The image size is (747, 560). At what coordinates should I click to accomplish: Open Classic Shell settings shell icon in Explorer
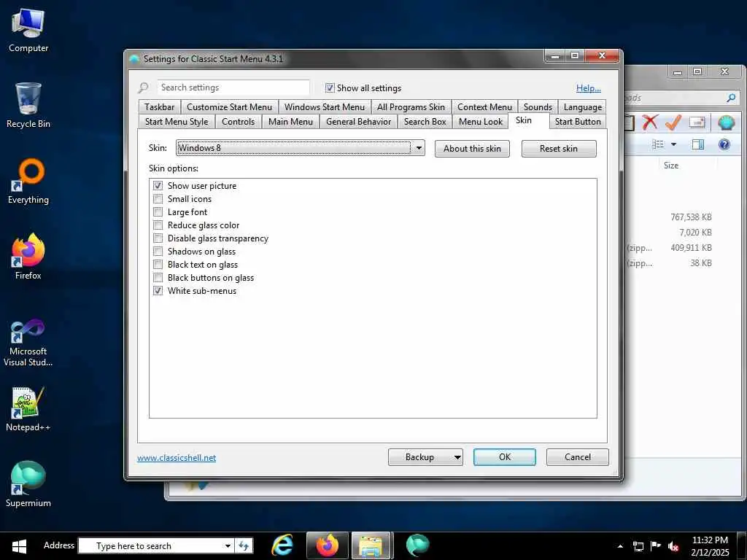(x=726, y=122)
